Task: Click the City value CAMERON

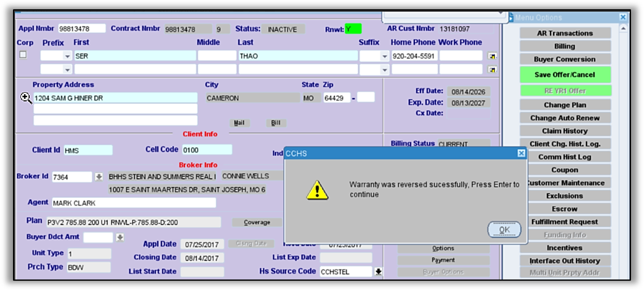Action: [253, 98]
